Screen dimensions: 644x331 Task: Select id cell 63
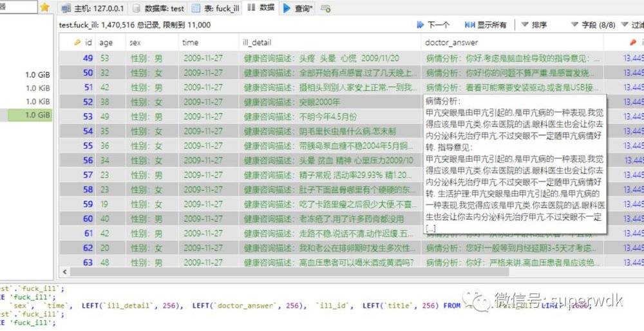click(78, 263)
